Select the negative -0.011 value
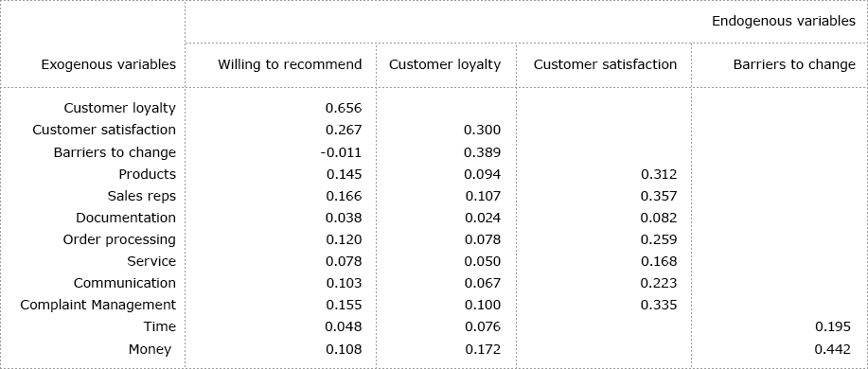The height and width of the screenshot is (369, 868). click(341, 152)
